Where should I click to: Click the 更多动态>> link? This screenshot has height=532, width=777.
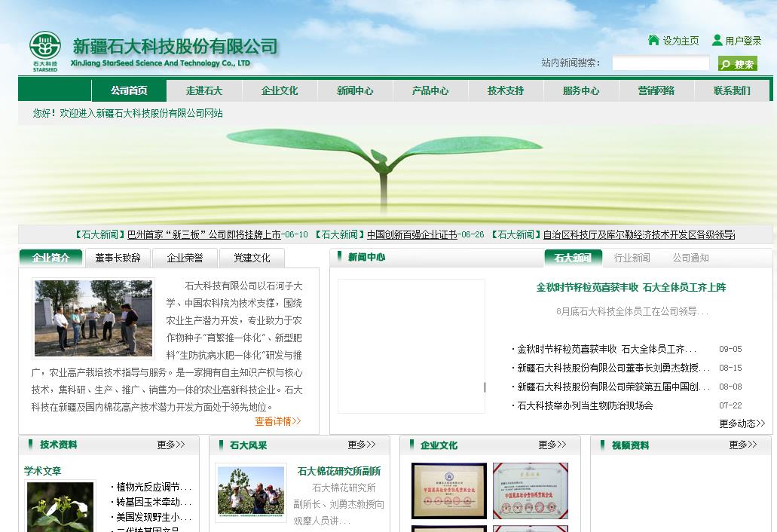pos(742,423)
